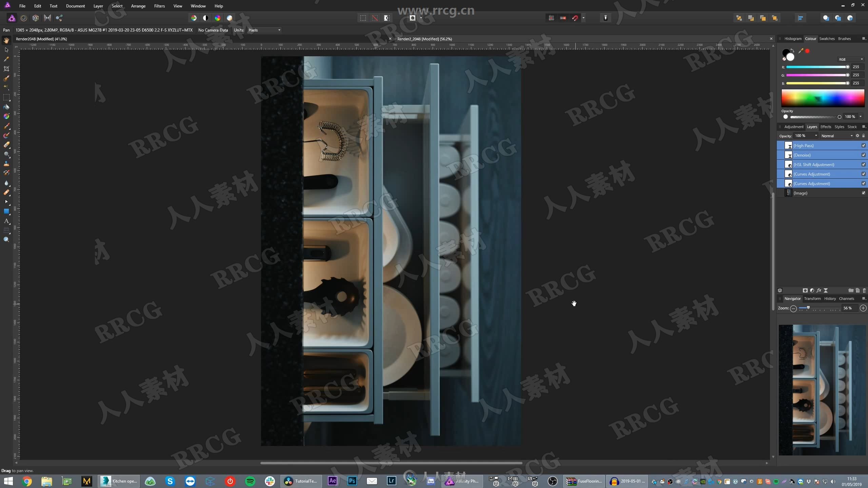The width and height of the screenshot is (868, 488).
Task: Apply Auto Levels from the toolbar
Action: pyautogui.click(x=194, y=18)
